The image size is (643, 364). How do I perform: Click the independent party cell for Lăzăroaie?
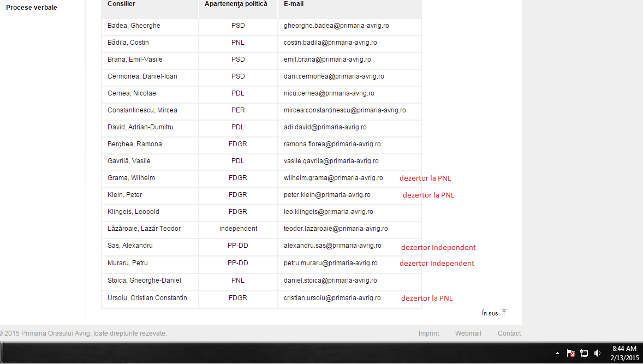(238, 229)
